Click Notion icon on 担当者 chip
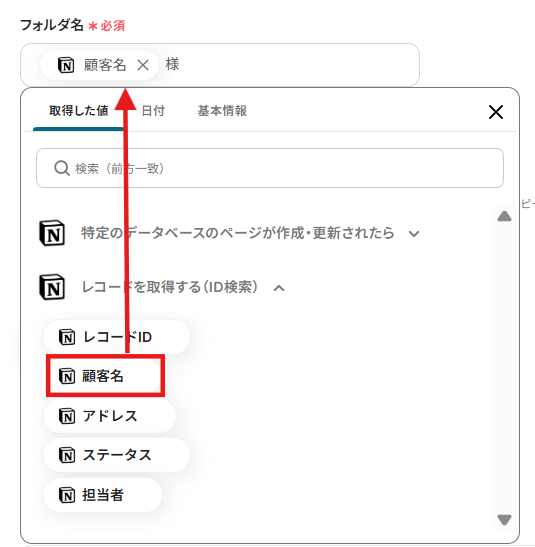This screenshot has width=535, height=547. point(67,495)
